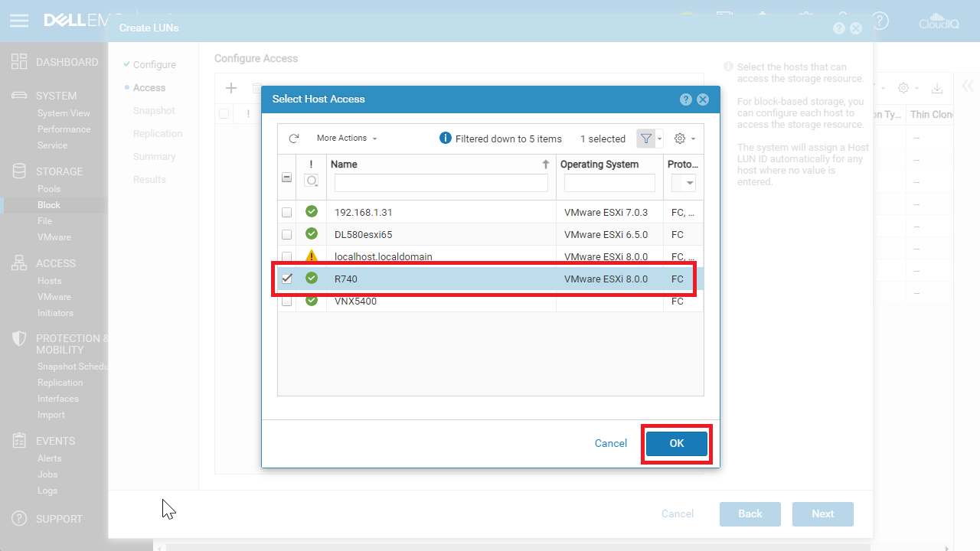Select the VNX5400 host name
Image resolution: width=980 pixels, height=551 pixels.
355,302
